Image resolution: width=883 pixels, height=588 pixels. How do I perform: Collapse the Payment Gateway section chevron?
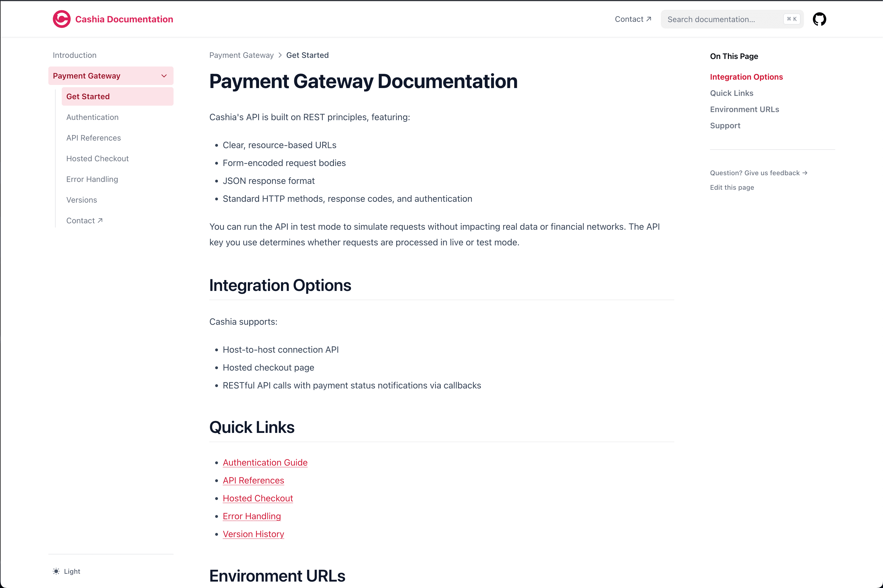(164, 76)
